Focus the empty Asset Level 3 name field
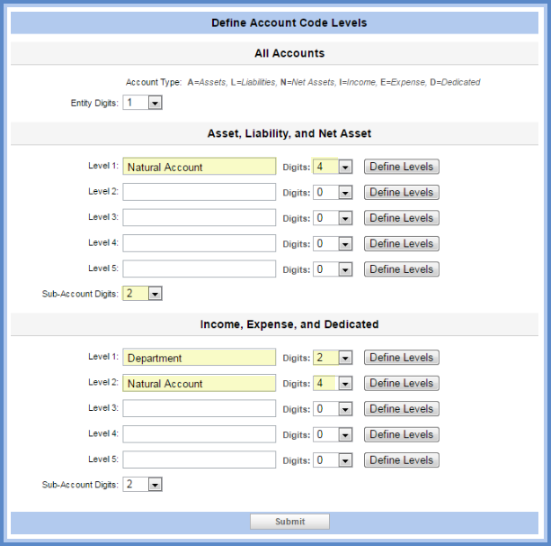 pos(199,218)
